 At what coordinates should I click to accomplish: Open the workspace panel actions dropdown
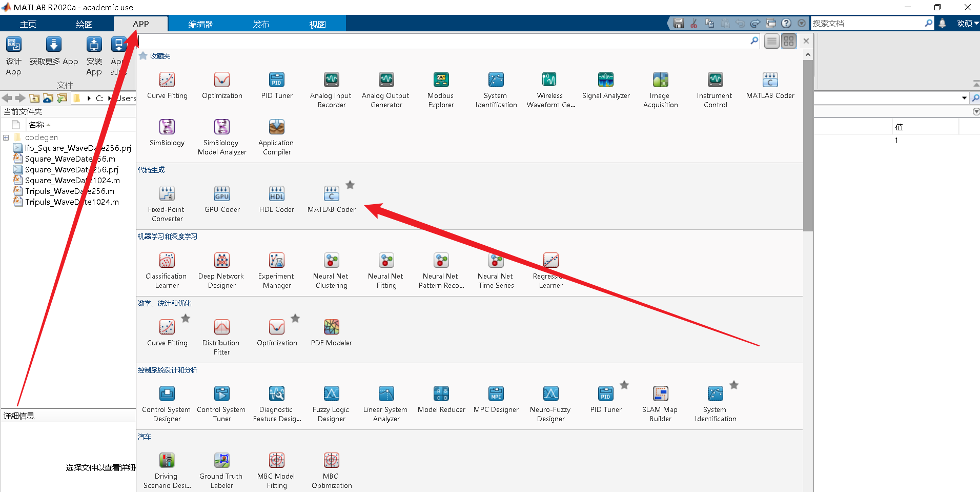pyautogui.click(x=976, y=111)
